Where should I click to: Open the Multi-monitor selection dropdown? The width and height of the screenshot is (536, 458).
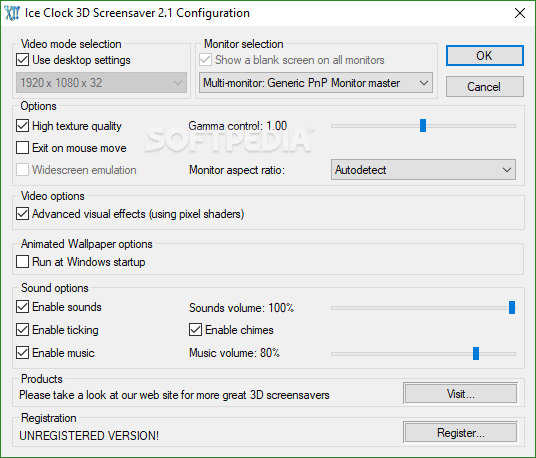(316, 83)
